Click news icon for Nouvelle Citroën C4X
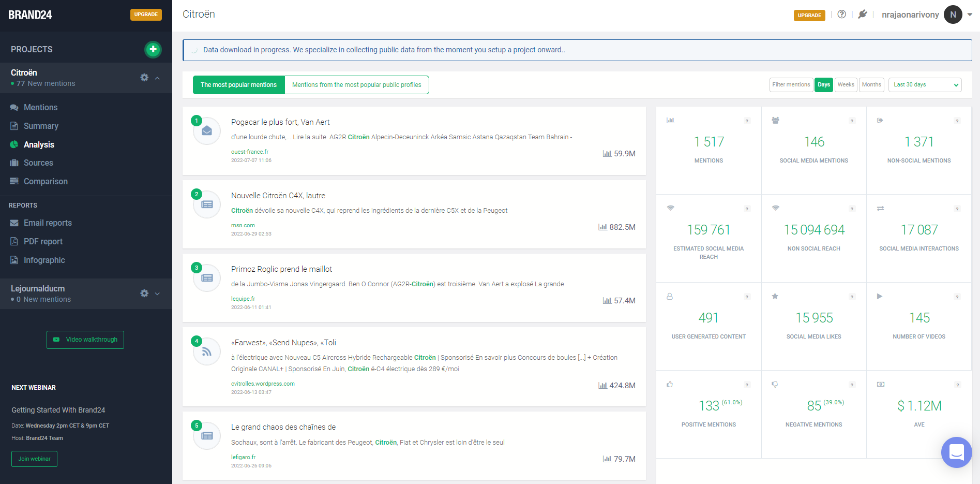This screenshot has height=484, width=980. pos(207,204)
